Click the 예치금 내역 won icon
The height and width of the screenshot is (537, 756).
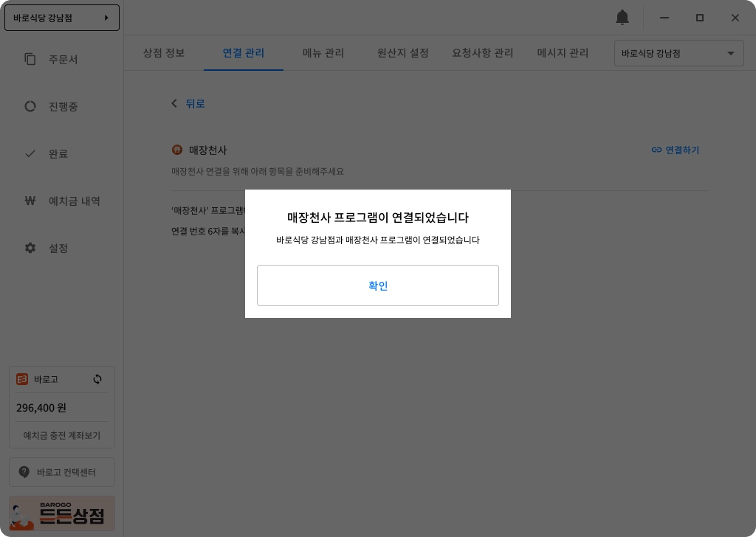pyautogui.click(x=30, y=201)
